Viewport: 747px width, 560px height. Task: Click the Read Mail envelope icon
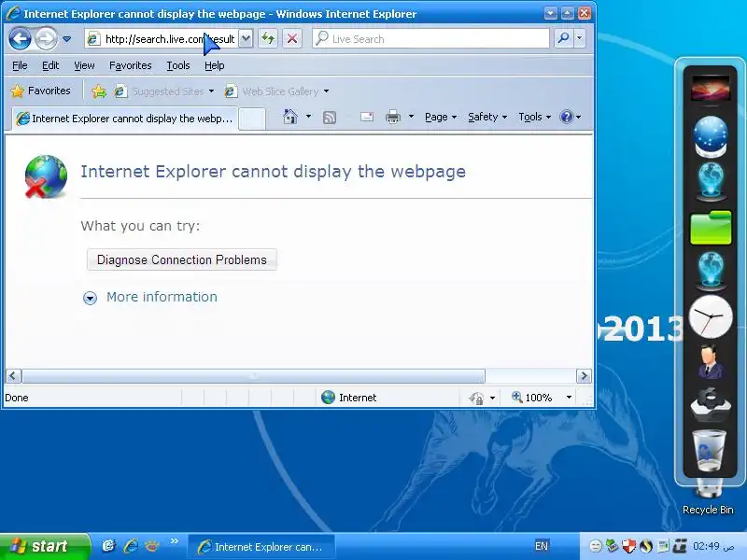click(x=367, y=117)
